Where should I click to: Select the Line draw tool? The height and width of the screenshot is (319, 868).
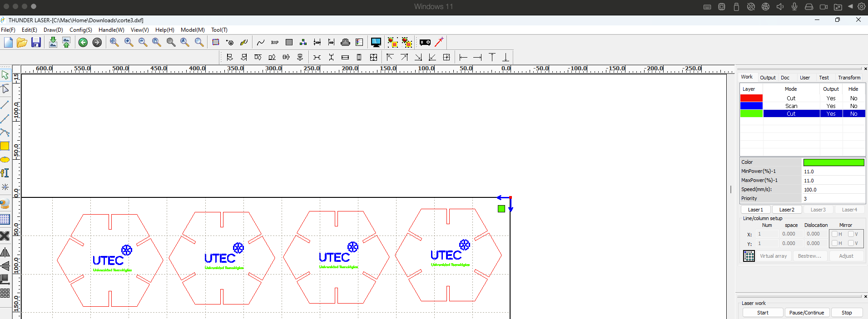point(5,105)
